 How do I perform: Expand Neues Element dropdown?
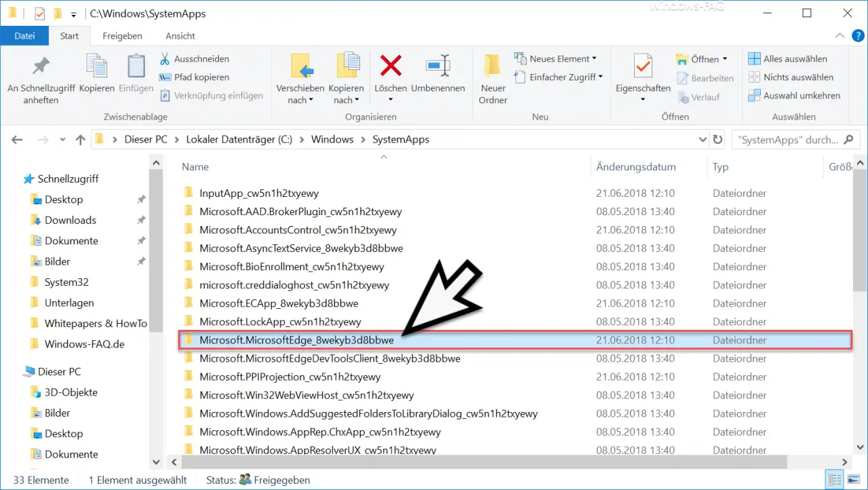click(595, 59)
